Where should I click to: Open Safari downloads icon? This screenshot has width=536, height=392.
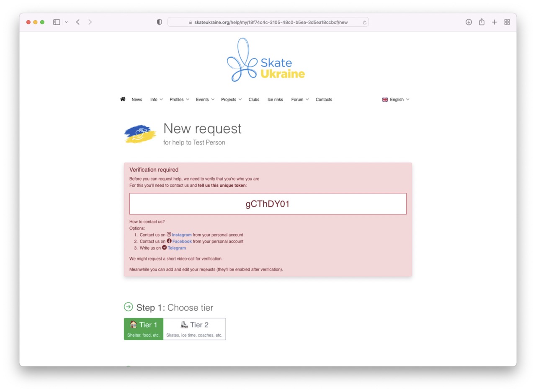469,22
